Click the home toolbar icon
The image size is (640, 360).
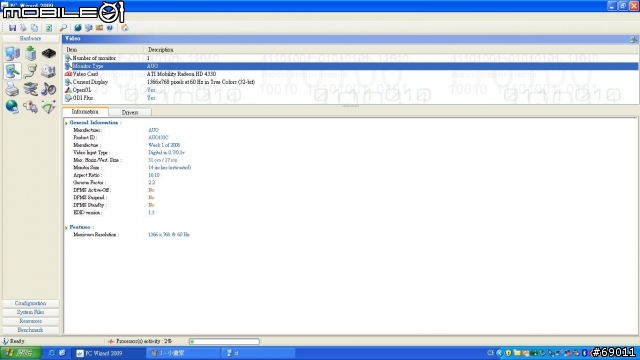tap(124, 28)
